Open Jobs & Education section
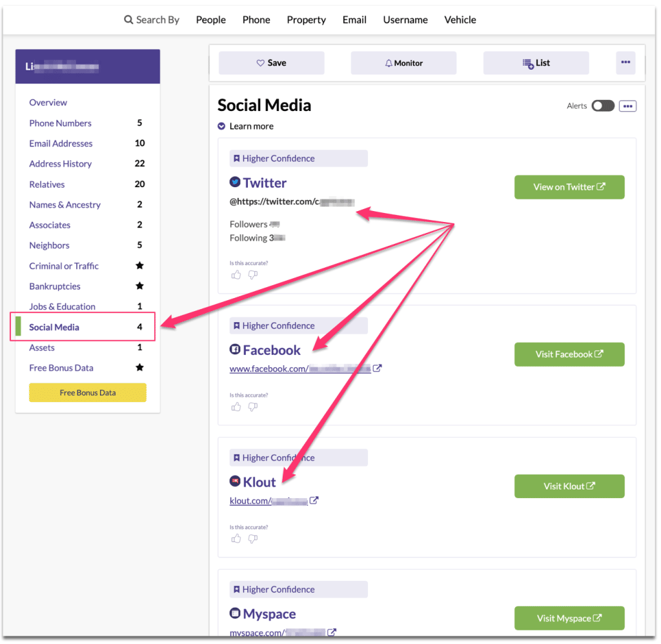Image resolution: width=661 pixels, height=644 pixels. [63, 307]
